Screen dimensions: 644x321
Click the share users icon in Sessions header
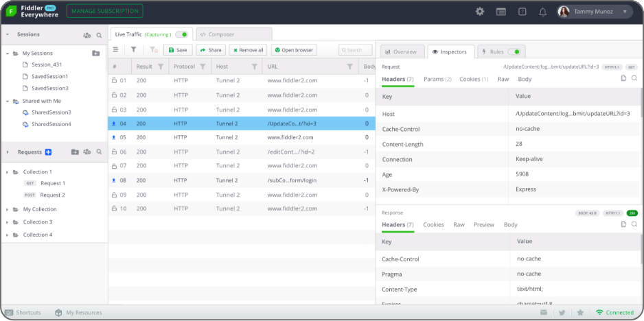click(x=87, y=35)
